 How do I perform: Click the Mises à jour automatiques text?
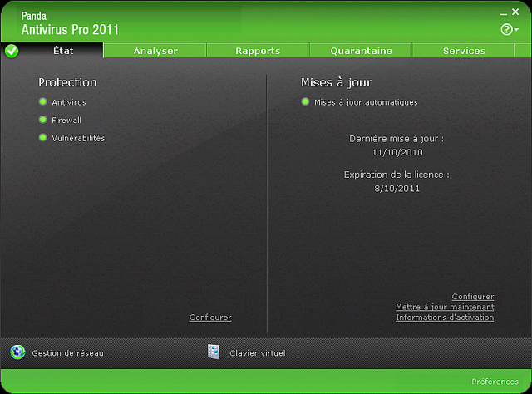click(x=366, y=102)
